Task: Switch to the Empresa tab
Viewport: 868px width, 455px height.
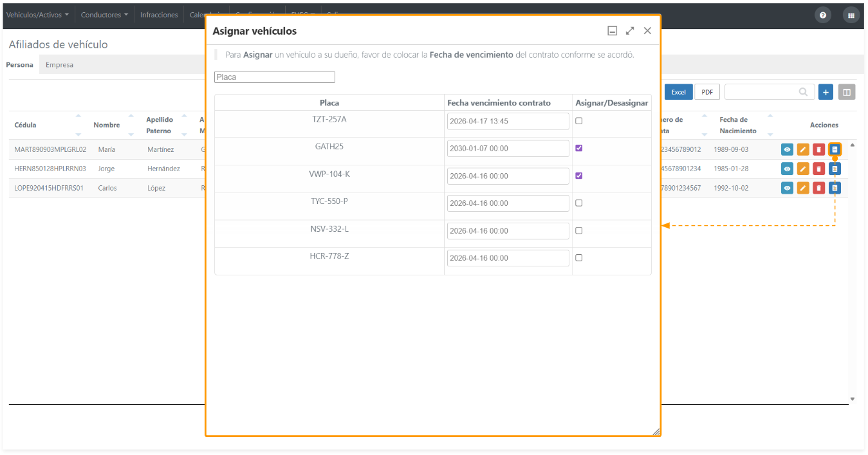Action: point(60,64)
